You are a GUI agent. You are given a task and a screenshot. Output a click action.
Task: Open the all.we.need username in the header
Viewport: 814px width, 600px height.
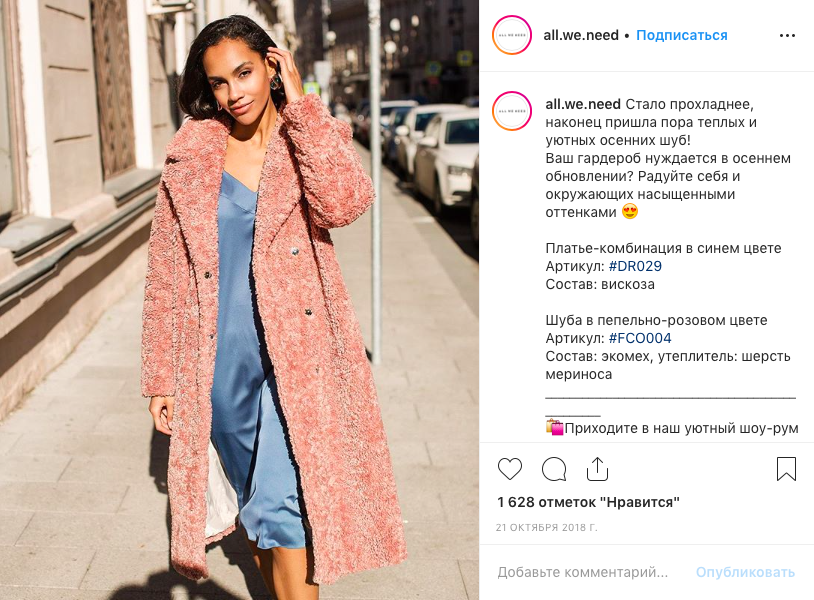click(581, 35)
